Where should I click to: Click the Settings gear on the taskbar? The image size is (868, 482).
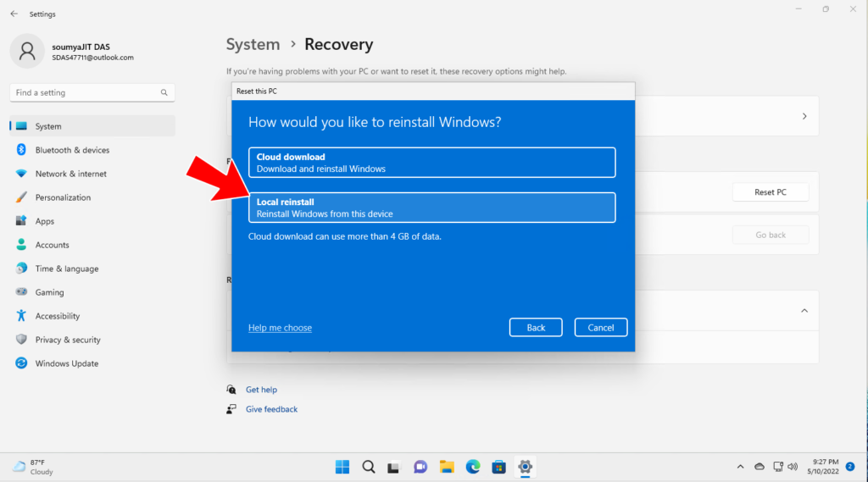pyautogui.click(x=525, y=467)
